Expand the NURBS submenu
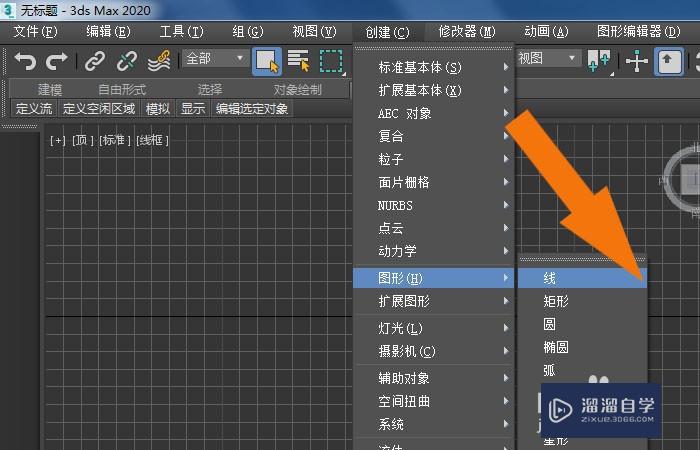Viewport: 700px width, 450px height. point(434,205)
